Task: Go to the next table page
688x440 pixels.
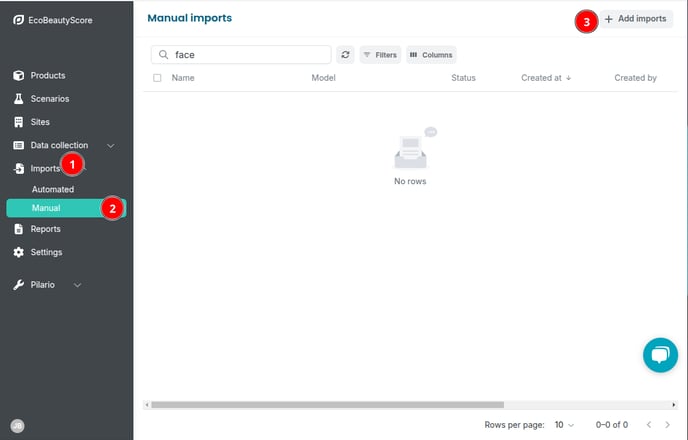Action: (667, 425)
